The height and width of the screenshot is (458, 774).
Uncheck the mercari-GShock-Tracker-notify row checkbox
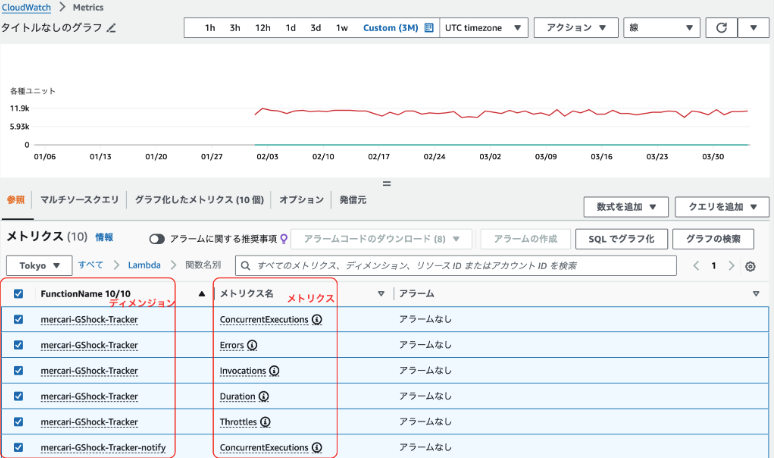[x=18, y=448]
